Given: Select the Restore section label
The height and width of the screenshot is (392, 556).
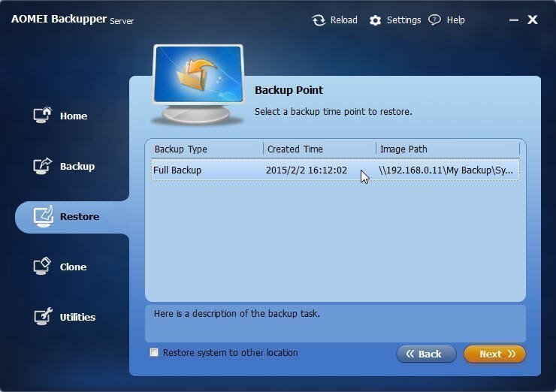Looking at the screenshot, I should tap(80, 216).
